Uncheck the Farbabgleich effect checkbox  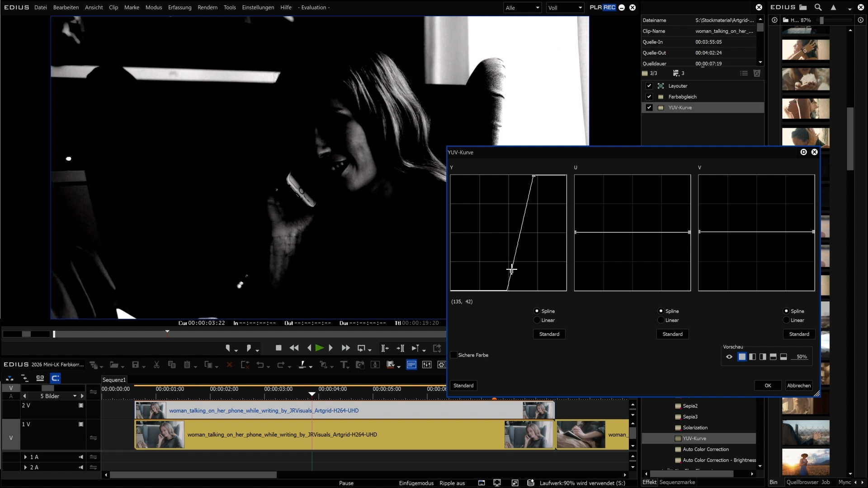[649, 97]
